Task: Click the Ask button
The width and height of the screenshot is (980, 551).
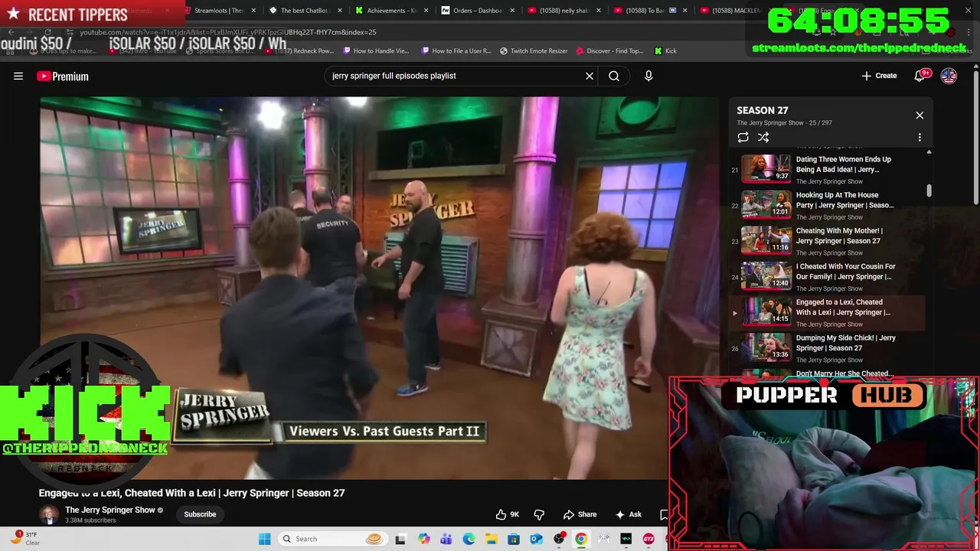Action: click(x=628, y=514)
